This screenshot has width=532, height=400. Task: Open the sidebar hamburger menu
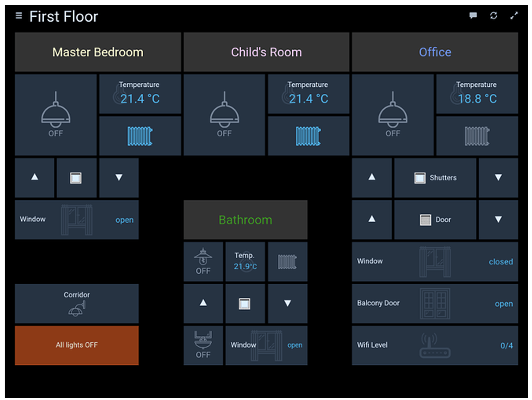(x=19, y=16)
